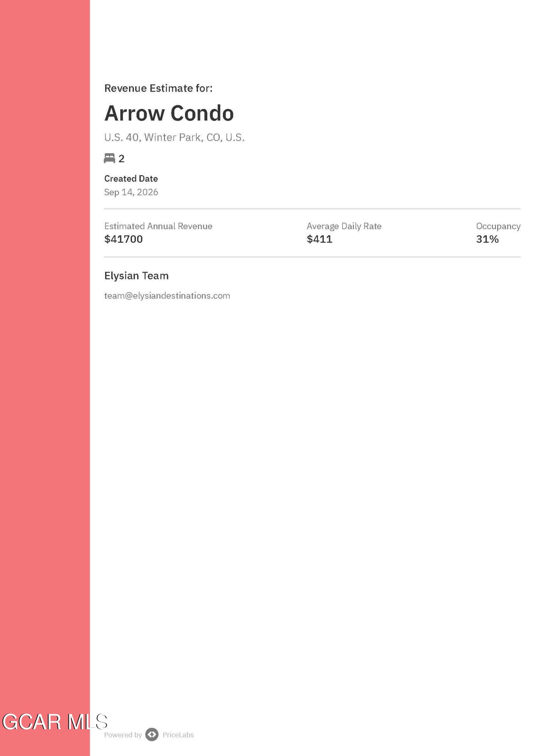535x756 pixels.
Task: Click the $41700 annual revenue value
Action: click(123, 239)
